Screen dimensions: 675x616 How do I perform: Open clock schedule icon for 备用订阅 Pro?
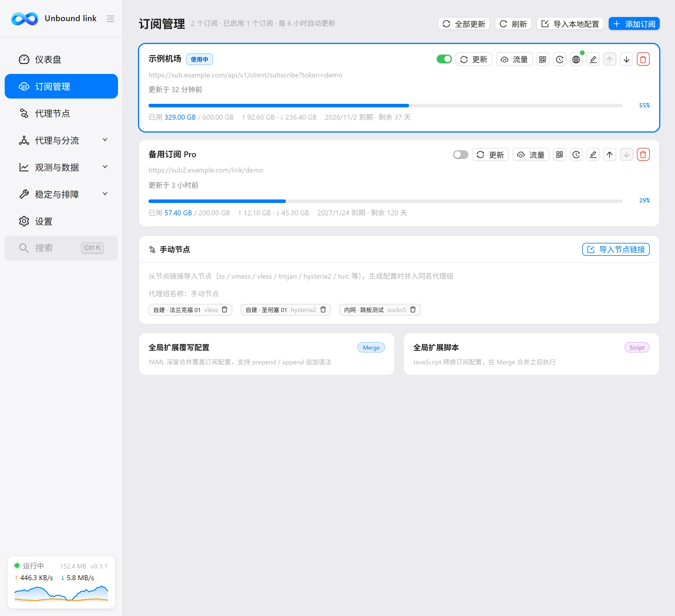click(x=576, y=155)
